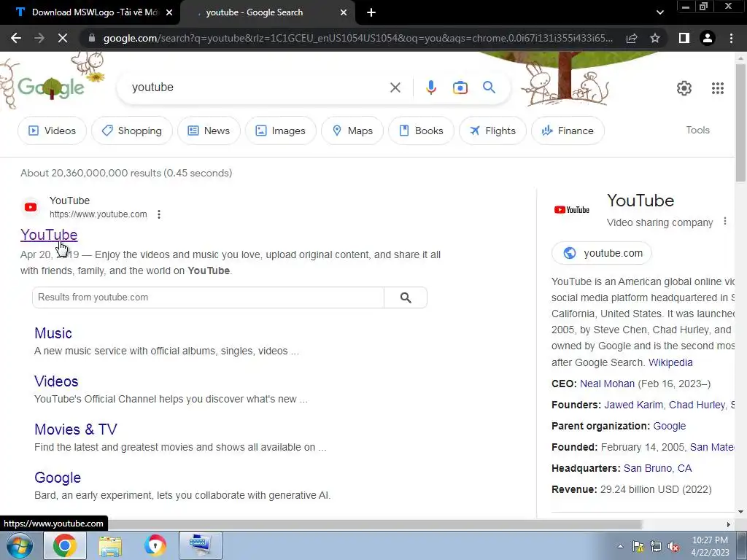Filter results by Finance
Screen dimensions: 747x560
568,131
